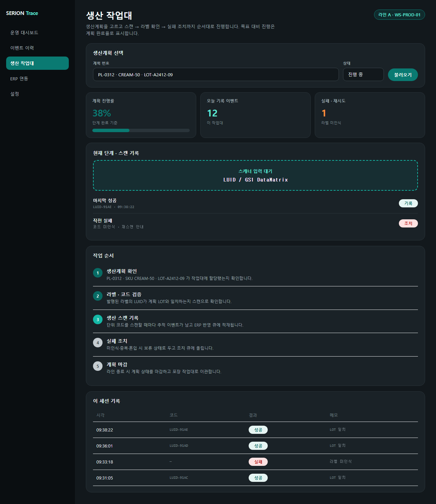The image size is (436, 504).
Task: Click the 결과 column header
Action: (253, 415)
